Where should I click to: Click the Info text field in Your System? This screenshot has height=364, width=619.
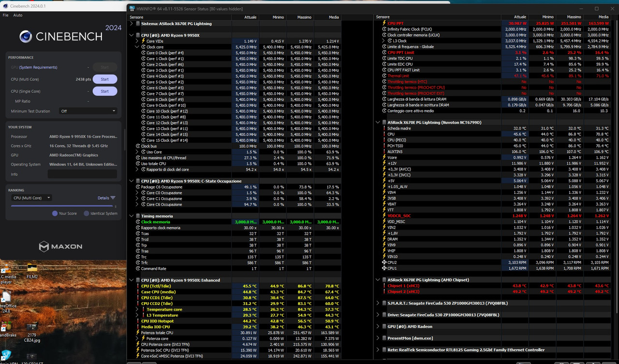point(82,174)
